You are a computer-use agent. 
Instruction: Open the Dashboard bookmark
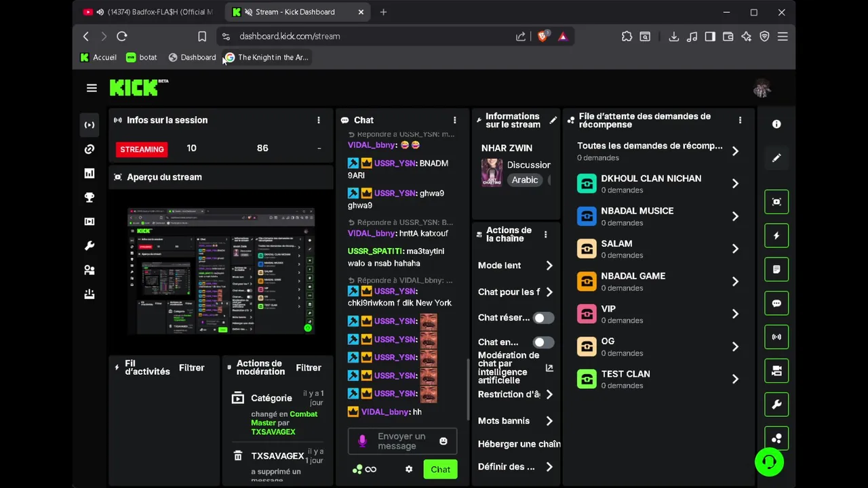tap(192, 58)
